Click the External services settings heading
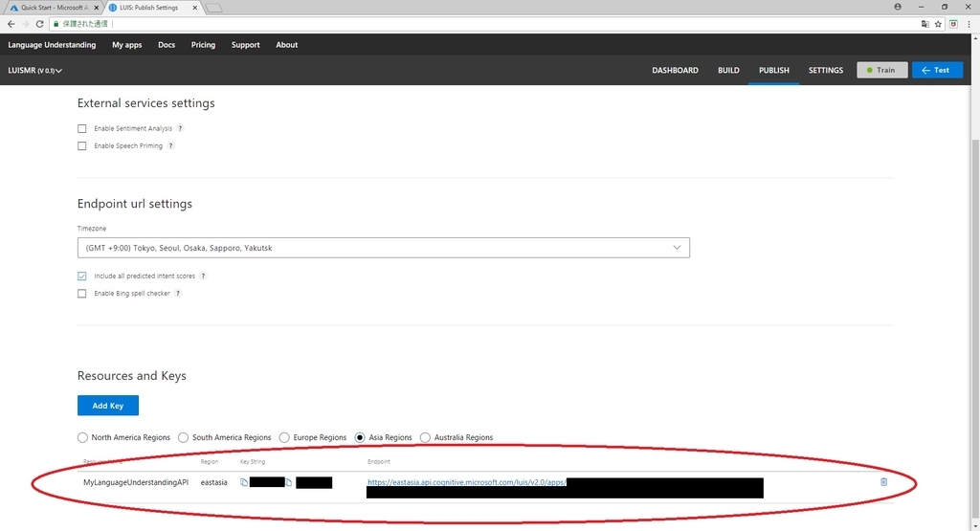Viewport: 980px width, 531px height. [146, 103]
